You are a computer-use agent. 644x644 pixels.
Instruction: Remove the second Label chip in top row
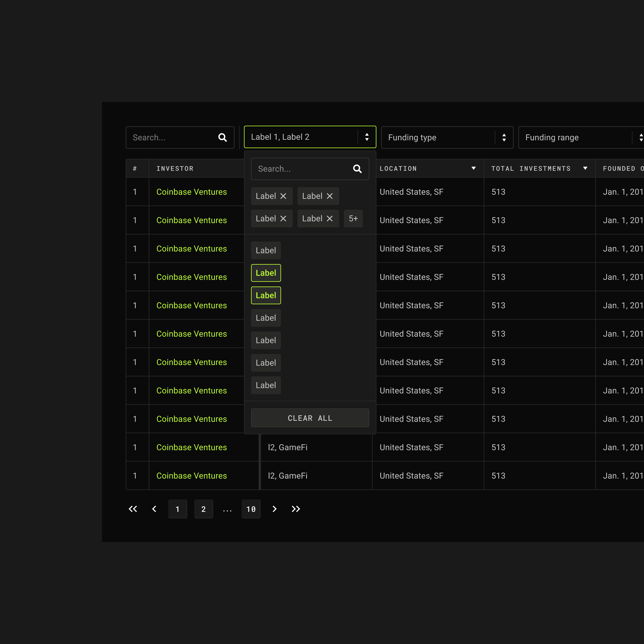(x=330, y=196)
